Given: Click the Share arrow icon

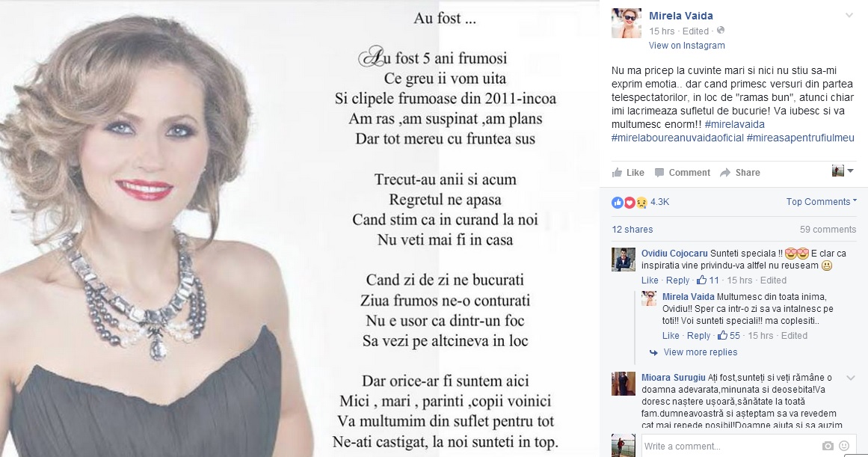Looking at the screenshot, I should (725, 173).
